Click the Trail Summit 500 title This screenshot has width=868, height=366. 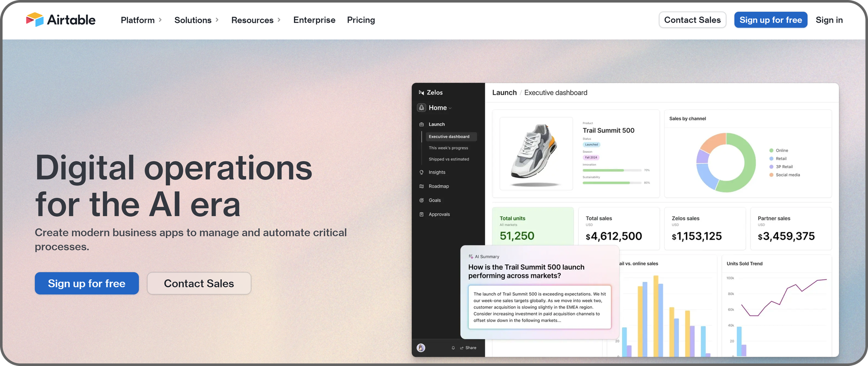(608, 131)
